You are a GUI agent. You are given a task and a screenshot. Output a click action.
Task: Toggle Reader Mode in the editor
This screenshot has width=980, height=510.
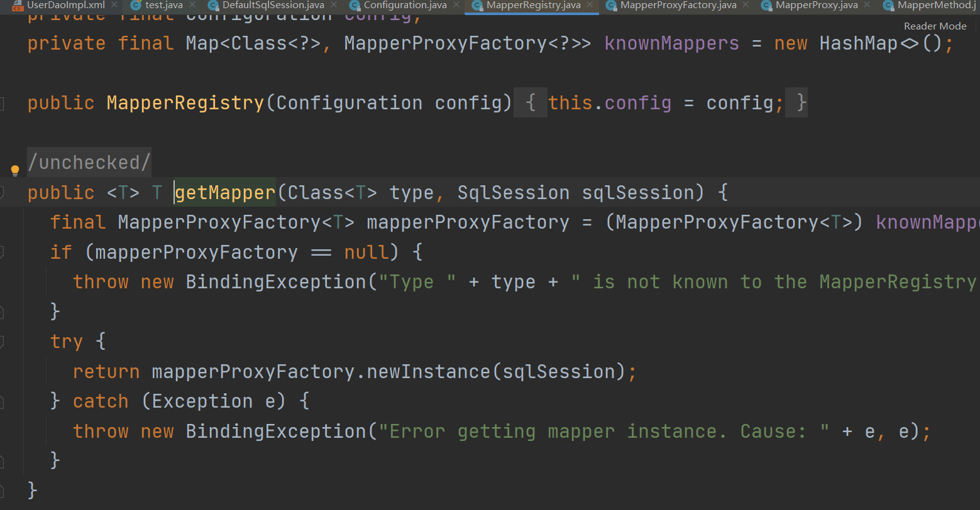[x=935, y=26]
